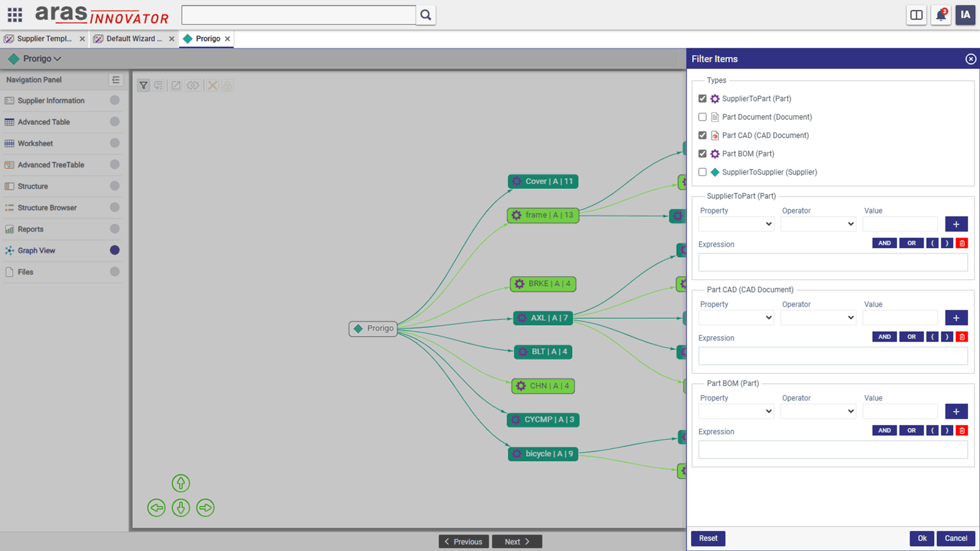Open Part CAD Operator dropdown
980x551 pixels.
(x=818, y=318)
